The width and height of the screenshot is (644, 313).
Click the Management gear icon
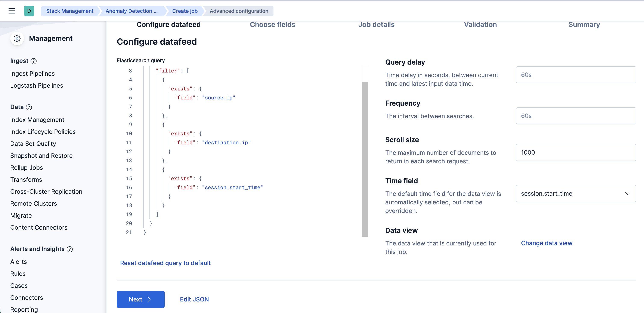click(x=17, y=38)
